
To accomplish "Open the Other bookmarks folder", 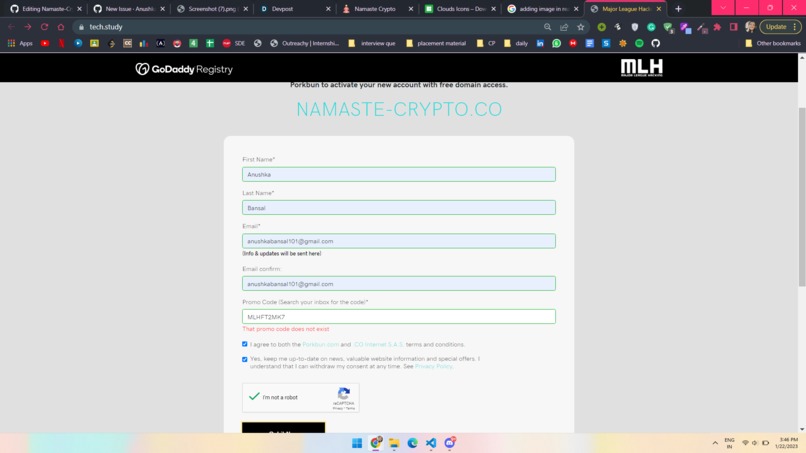I will tap(773, 43).
